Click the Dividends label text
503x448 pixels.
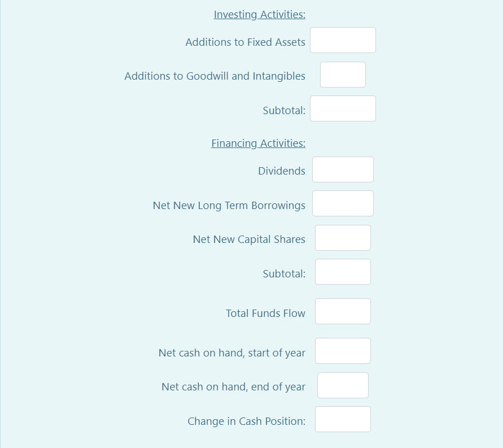(281, 171)
